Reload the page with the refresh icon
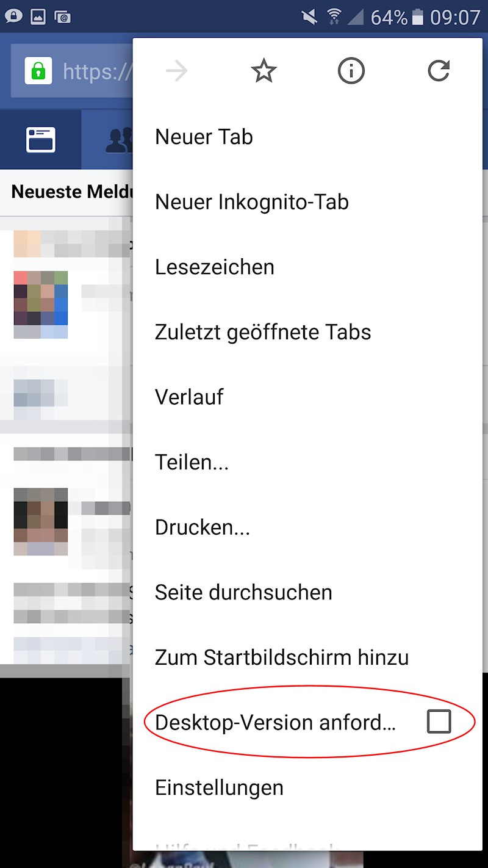The width and height of the screenshot is (488, 868). [x=438, y=71]
